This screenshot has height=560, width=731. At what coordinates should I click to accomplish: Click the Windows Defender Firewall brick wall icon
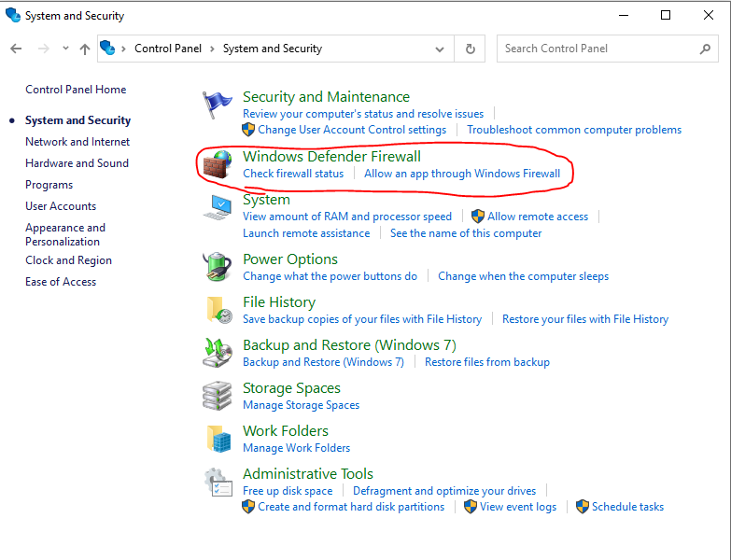pos(218,164)
